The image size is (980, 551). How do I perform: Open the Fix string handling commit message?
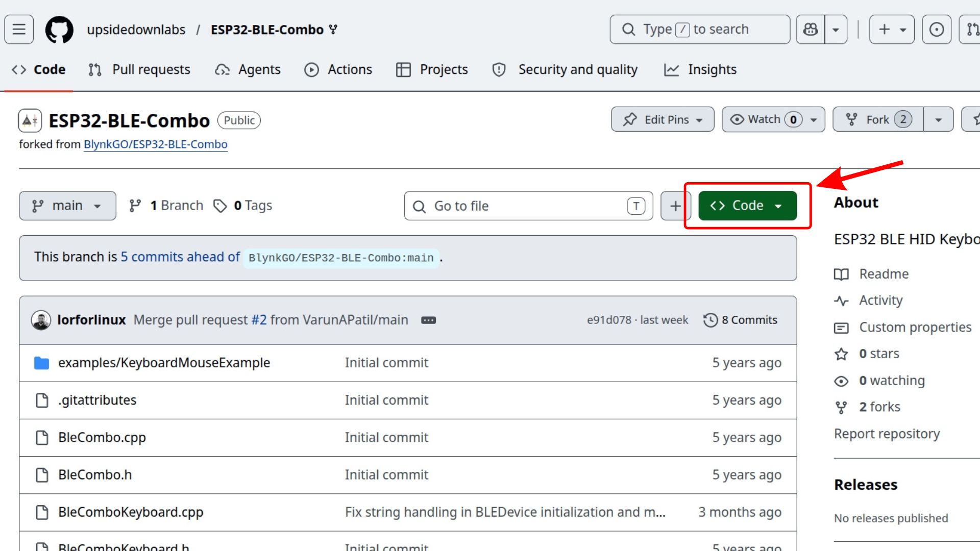(x=505, y=512)
